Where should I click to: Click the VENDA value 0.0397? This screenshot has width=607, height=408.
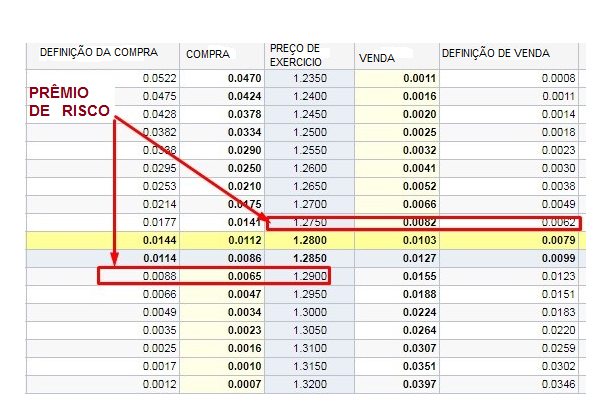tap(419, 384)
